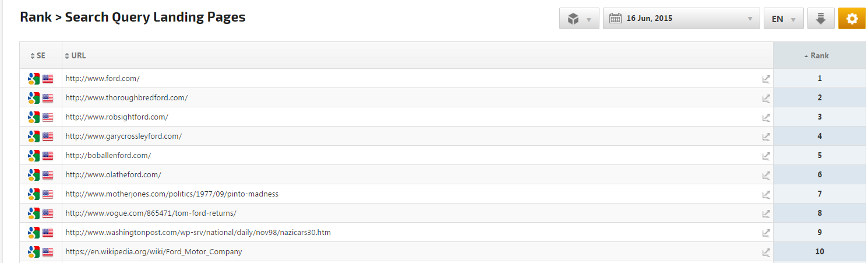The height and width of the screenshot is (263, 868).
Task: Open the Ford_Motor_Company Wikipedia link
Action: [153, 252]
